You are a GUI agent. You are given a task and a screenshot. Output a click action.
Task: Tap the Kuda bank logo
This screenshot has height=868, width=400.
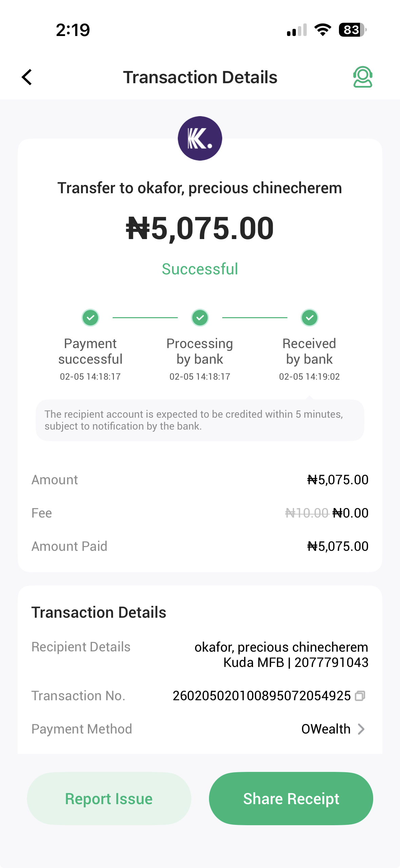[x=200, y=139]
